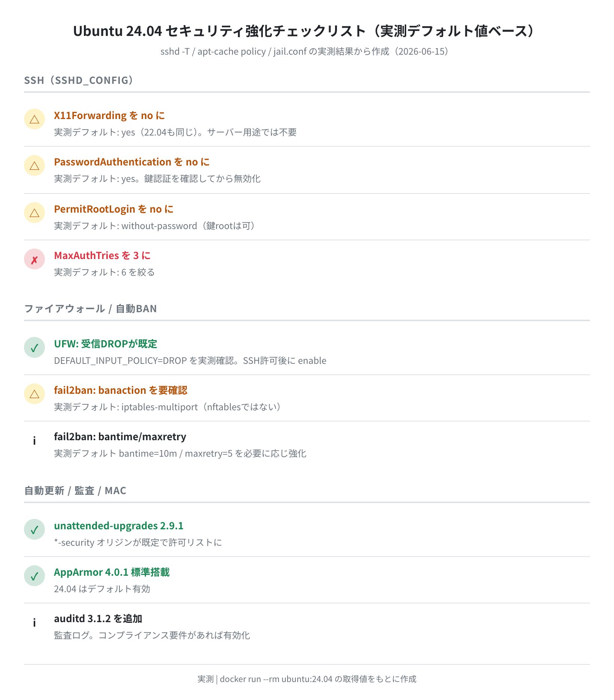The image size is (614, 700).
Task: Click the red cross icon for MaxAuthTries
Action: point(34,259)
